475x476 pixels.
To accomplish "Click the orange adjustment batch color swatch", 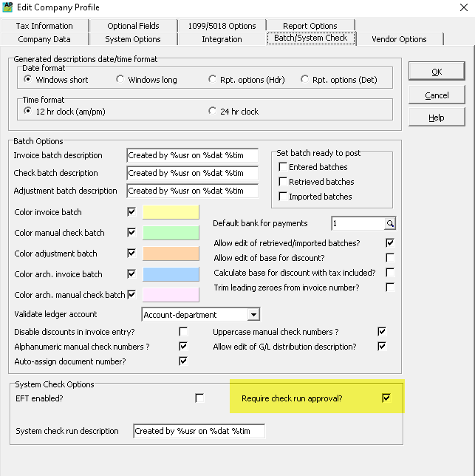I will click(x=171, y=254).
